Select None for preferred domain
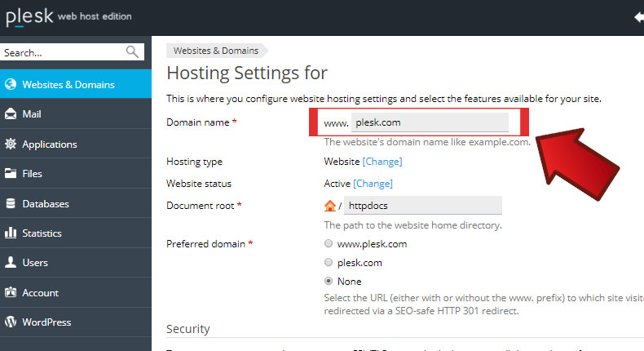 (329, 282)
